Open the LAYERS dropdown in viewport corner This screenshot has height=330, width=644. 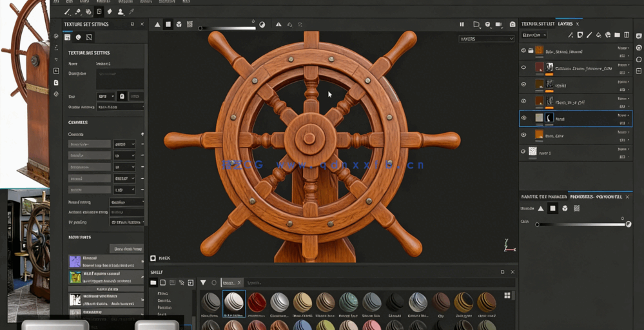486,39
